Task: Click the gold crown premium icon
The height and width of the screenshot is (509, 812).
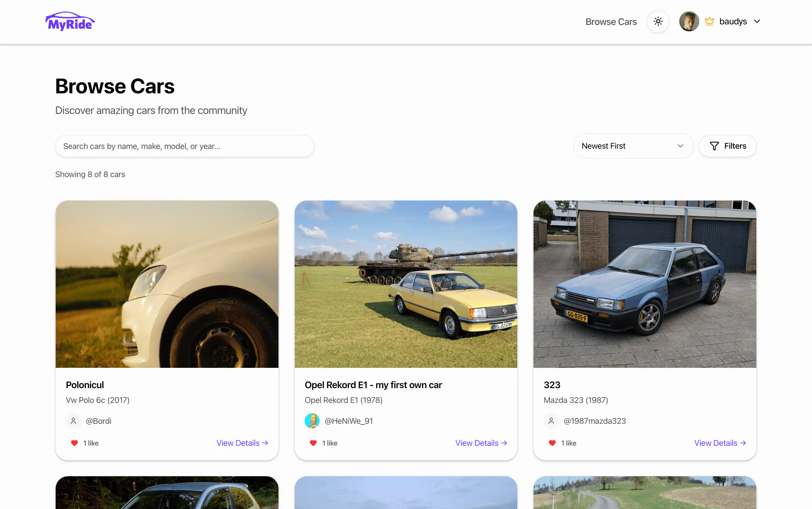Action: pyautogui.click(x=709, y=21)
